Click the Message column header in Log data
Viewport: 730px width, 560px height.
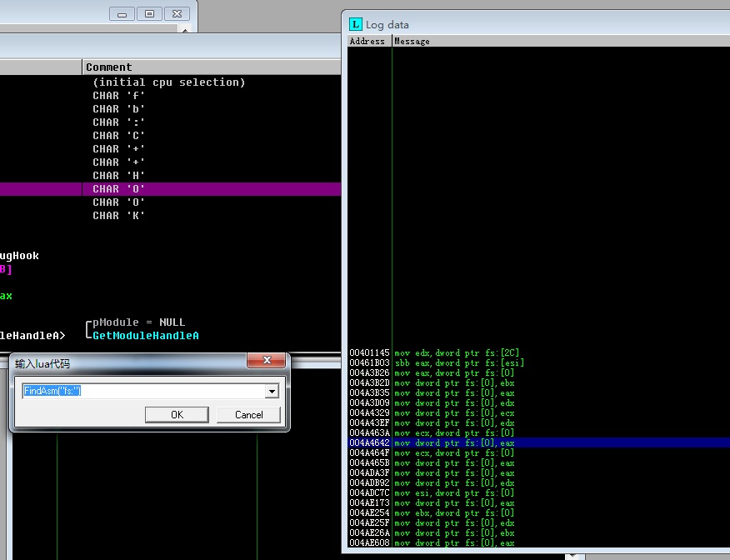pos(561,41)
